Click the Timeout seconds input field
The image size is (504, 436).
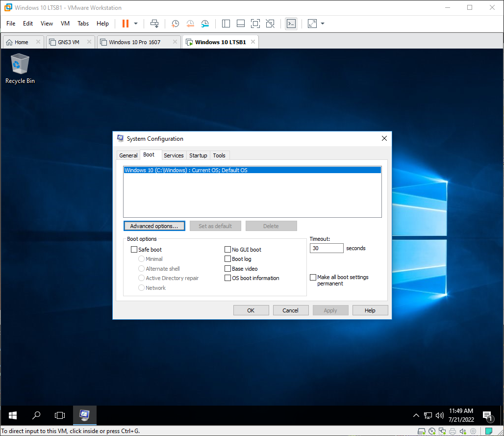[327, 248]
